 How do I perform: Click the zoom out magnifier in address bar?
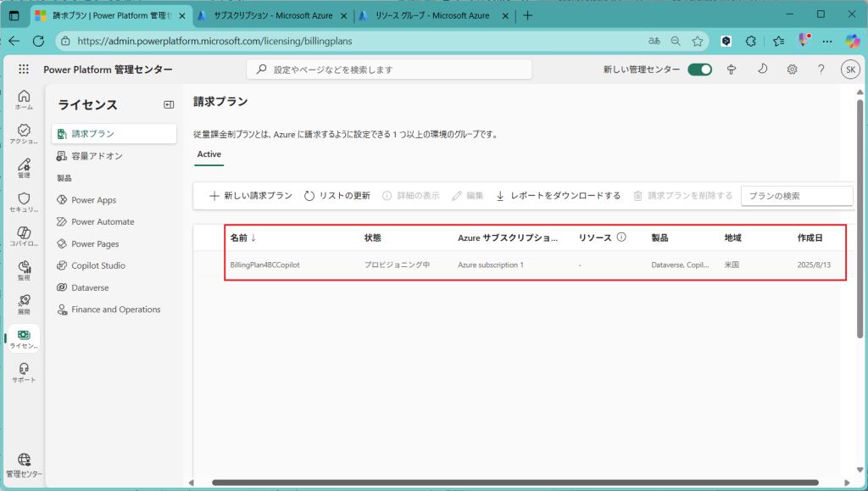click(x=676, y=41)
